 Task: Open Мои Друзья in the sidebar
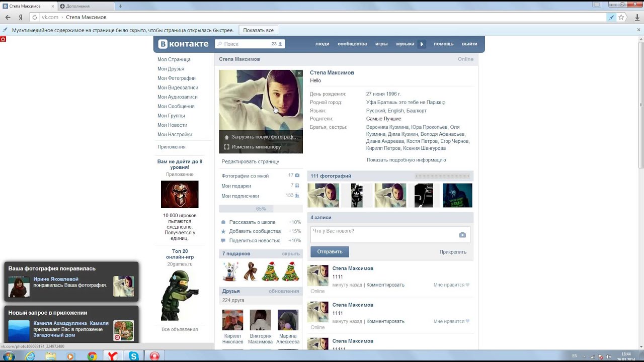click(x=171, y=69)
